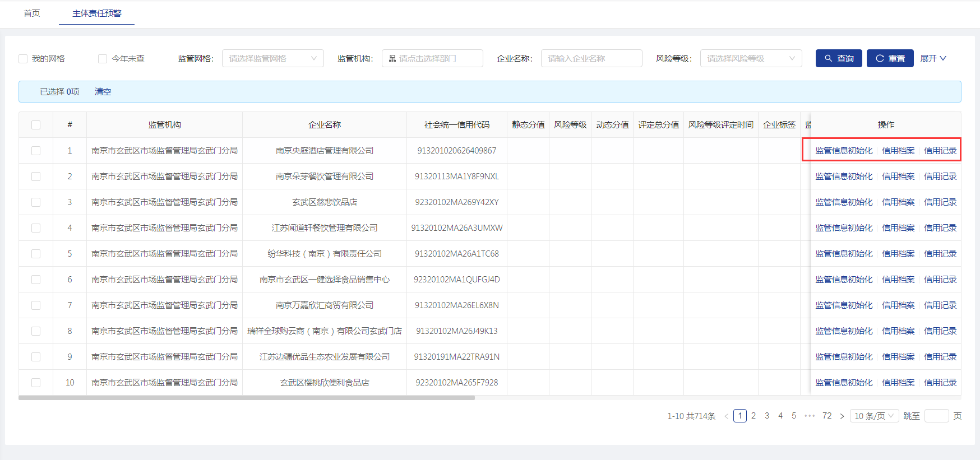Viewport: 980px width, 460px height.
Task: Enable the 我的网格 checkbox
Action: tap(23, 59)
